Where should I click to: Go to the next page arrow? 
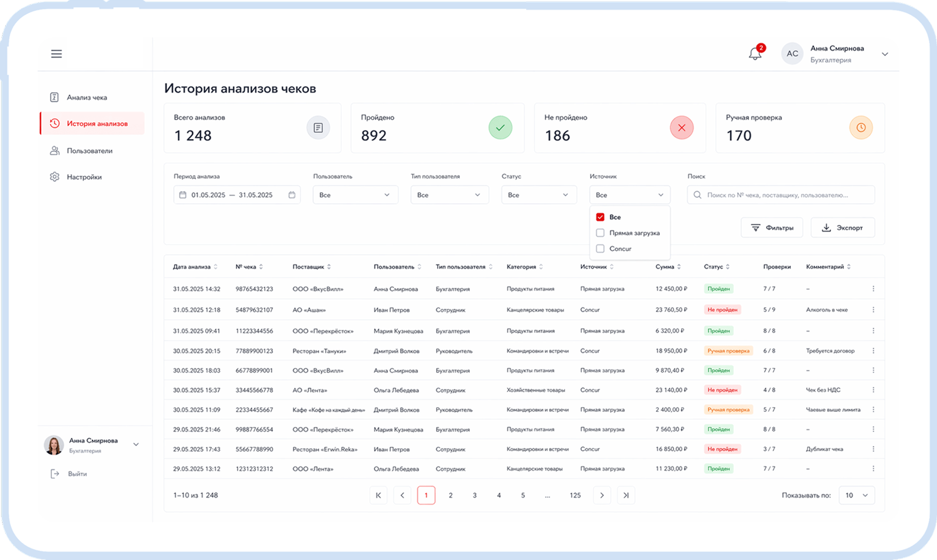point(601,495)
